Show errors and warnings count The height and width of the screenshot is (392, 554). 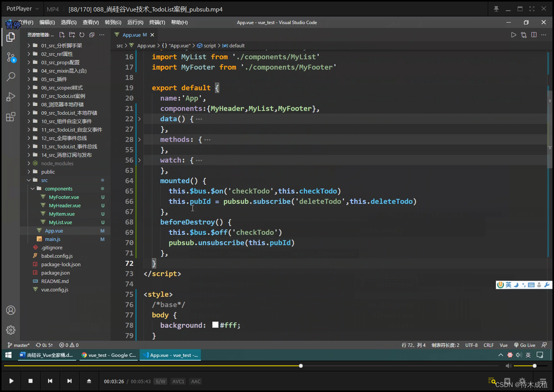point(69,345)
